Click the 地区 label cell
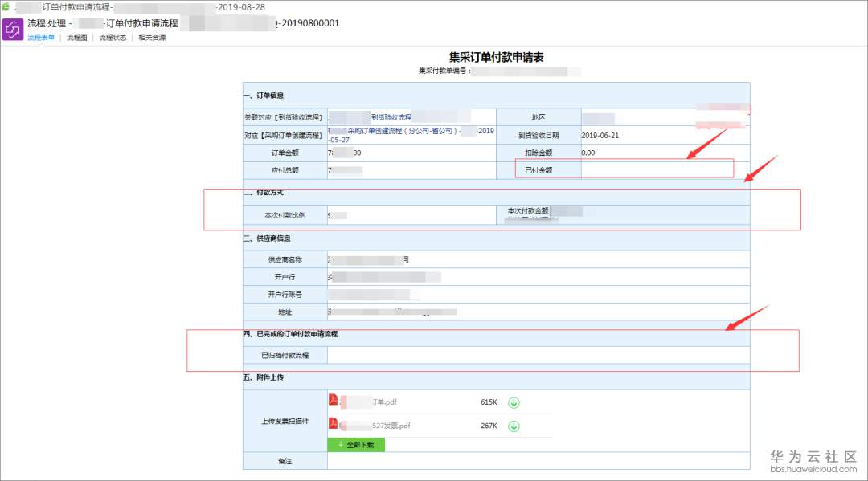This screenshot has height=481, width=868. click(x=538, y=117)
